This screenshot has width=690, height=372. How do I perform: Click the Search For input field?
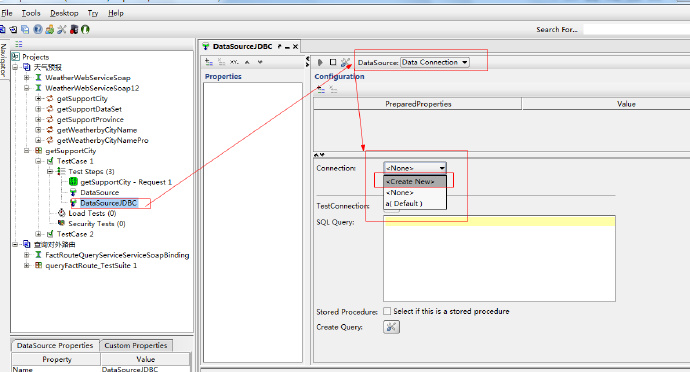(636, 29)
